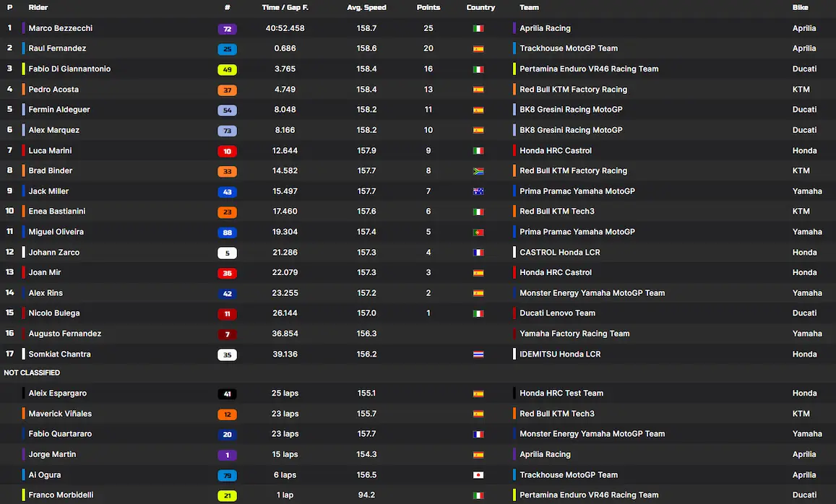
Task: Click Johann Zarco's number 5 badge
Action: [x=227, y=252]
